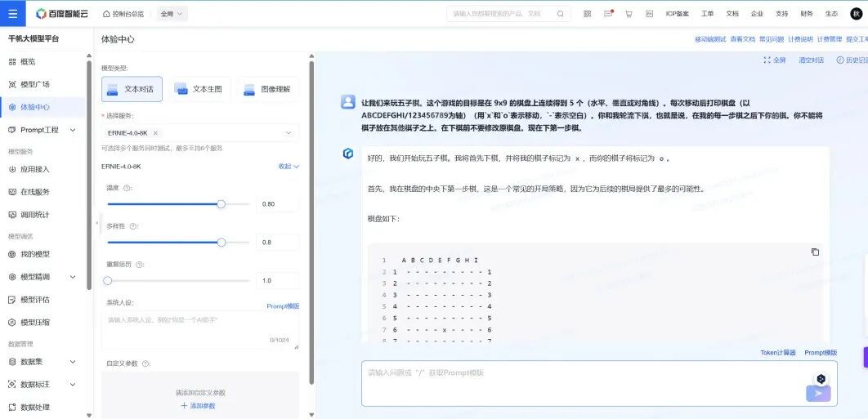
Task: Open the Token计算器 link
Action: tap(778, 353)
